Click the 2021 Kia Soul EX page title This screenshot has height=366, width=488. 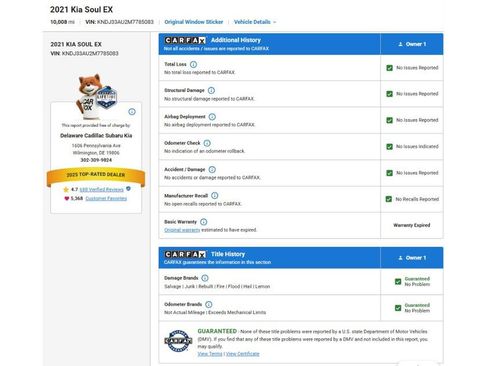pos(81,10)
